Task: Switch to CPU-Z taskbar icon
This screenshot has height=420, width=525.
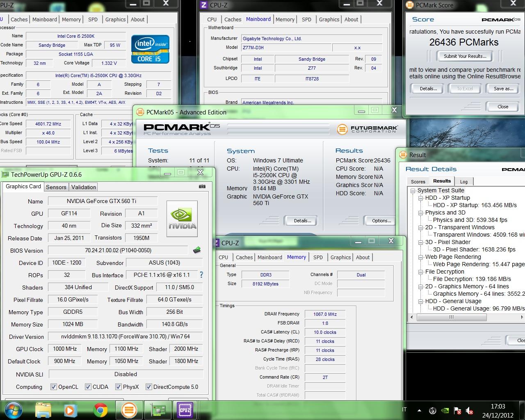Action: coord(185,410)
